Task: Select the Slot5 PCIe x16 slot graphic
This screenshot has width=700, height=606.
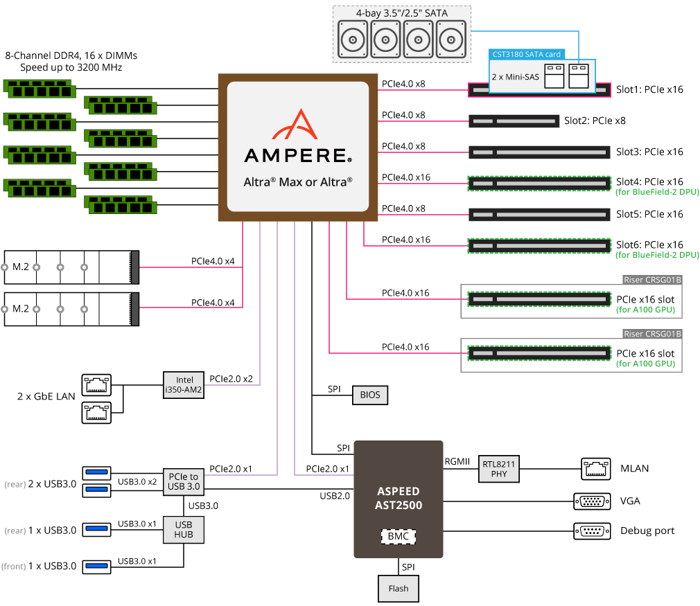Action: click(539, 215)
